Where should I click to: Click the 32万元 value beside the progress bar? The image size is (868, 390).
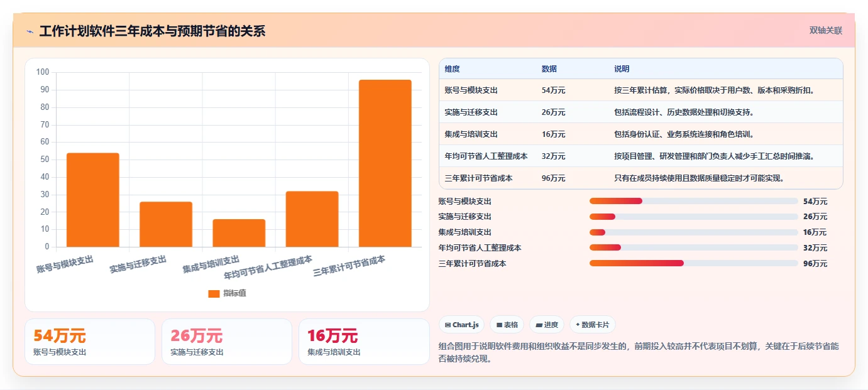815,248
